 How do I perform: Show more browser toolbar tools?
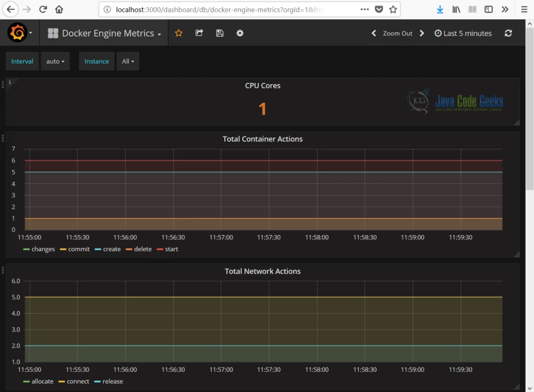[505, 9]
